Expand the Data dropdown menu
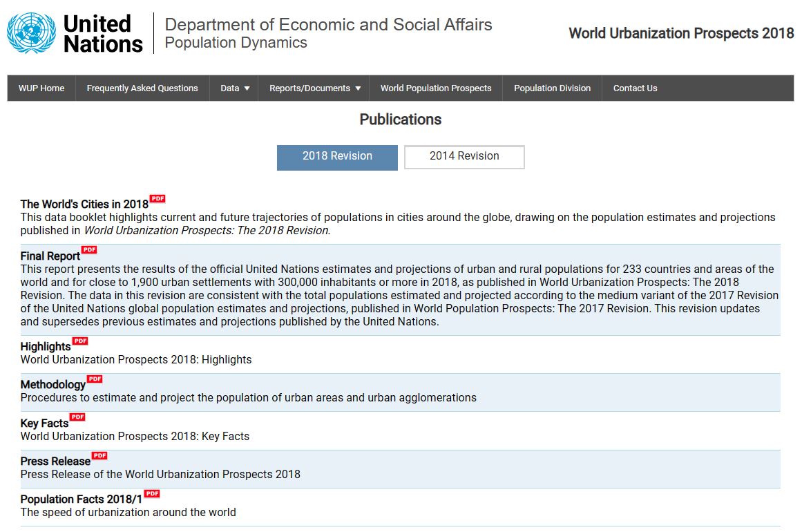Viewport: 802px width, 532px height. tap(235, 88)
